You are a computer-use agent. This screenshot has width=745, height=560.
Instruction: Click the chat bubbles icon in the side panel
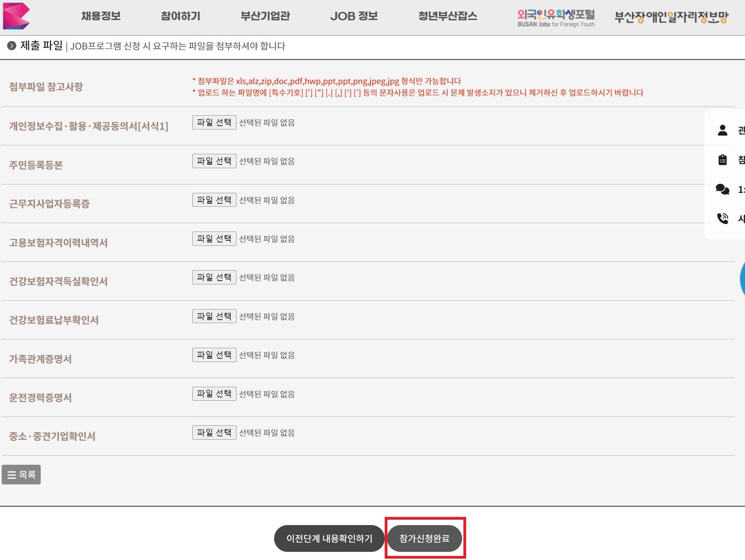coord(722,189)
